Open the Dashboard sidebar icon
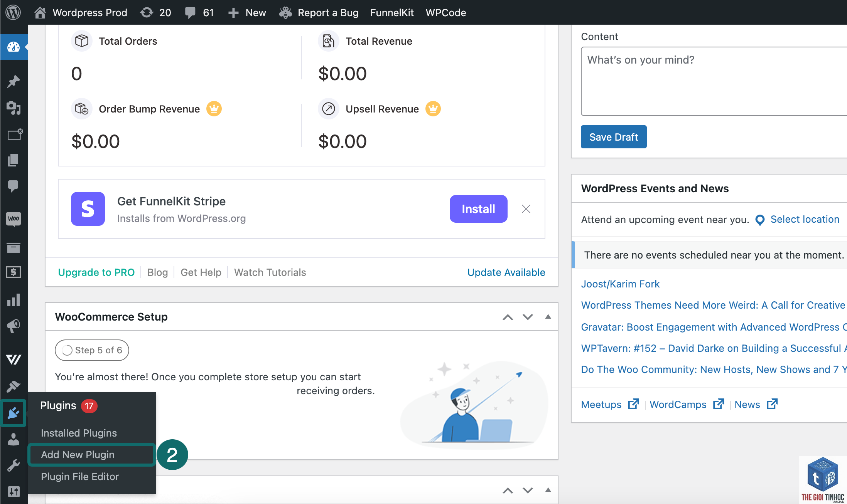 tap(13, 47)
